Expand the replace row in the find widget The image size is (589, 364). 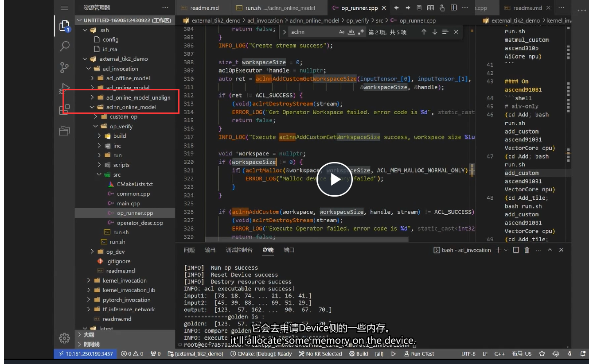[285, 32]
